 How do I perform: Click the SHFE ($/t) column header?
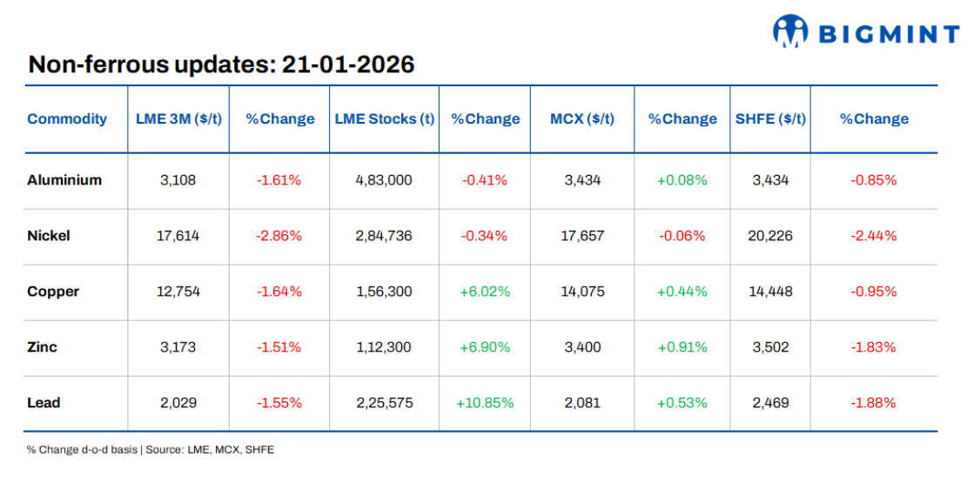770,119
